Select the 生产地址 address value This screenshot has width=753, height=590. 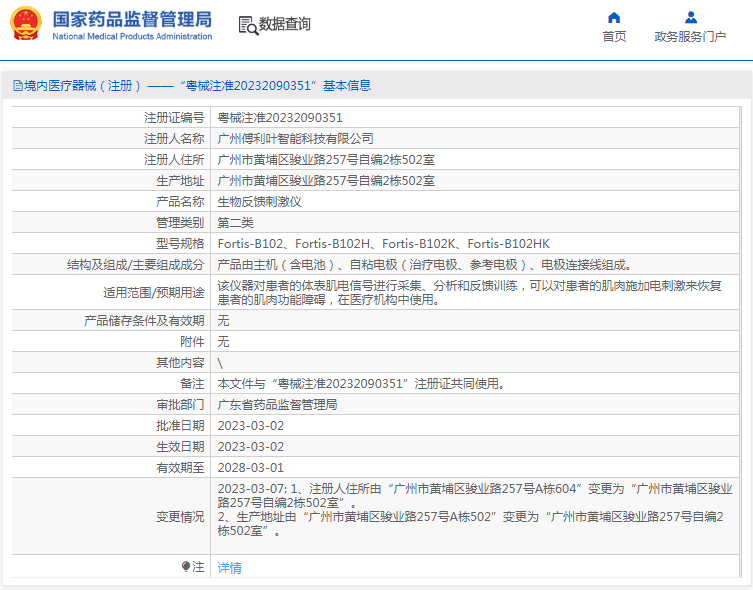pos(326,181)
